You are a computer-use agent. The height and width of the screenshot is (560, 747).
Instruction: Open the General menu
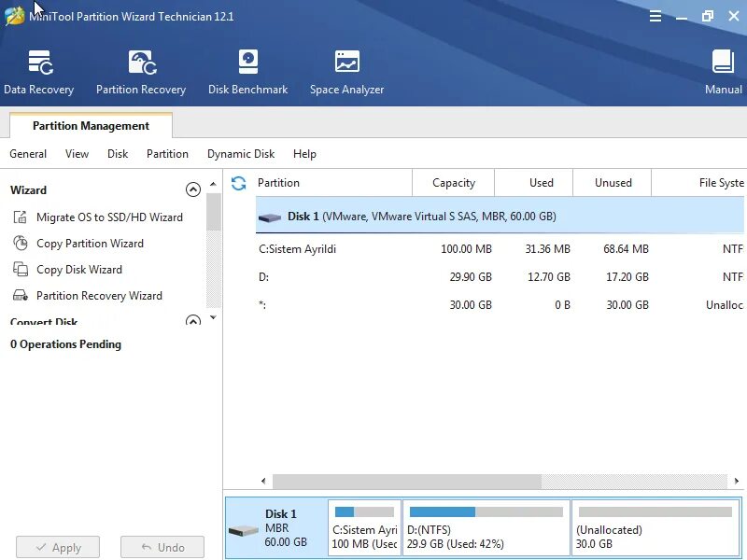point(28,154)
